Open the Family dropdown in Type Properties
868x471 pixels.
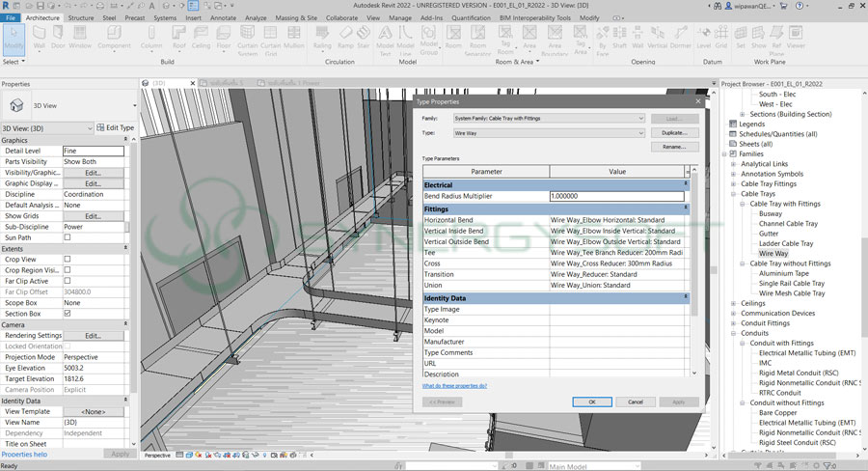coord(548,119)
